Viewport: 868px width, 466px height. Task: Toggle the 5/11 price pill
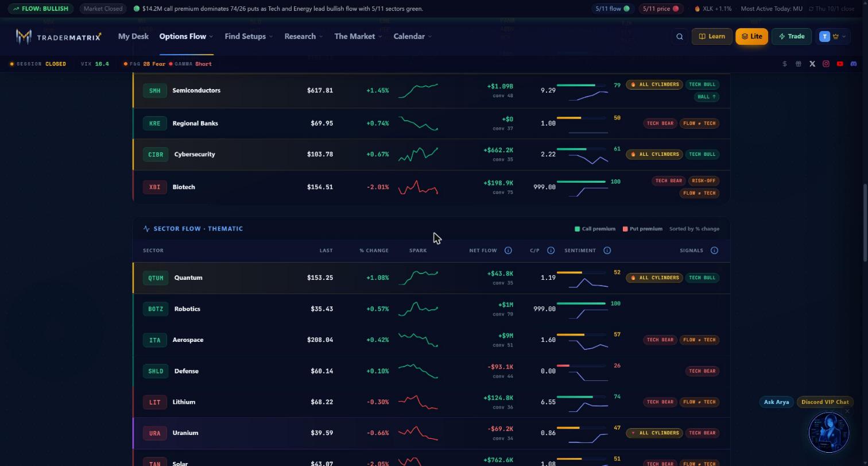(661, 9)
